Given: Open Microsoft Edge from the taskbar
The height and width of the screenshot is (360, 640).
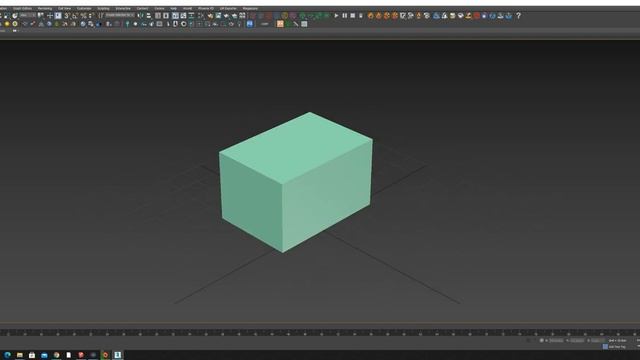Looking at the screenshot, I should click(x=7, y=355).
